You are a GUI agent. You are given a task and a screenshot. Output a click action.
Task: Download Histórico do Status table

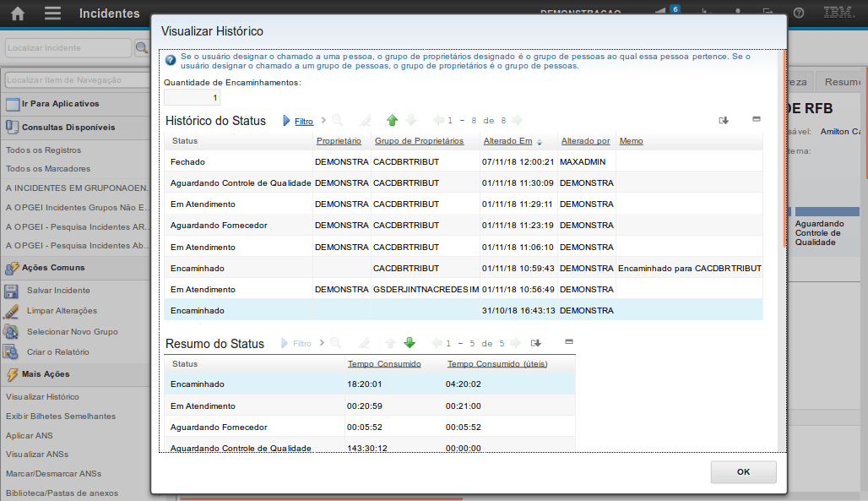pos(724,120)
